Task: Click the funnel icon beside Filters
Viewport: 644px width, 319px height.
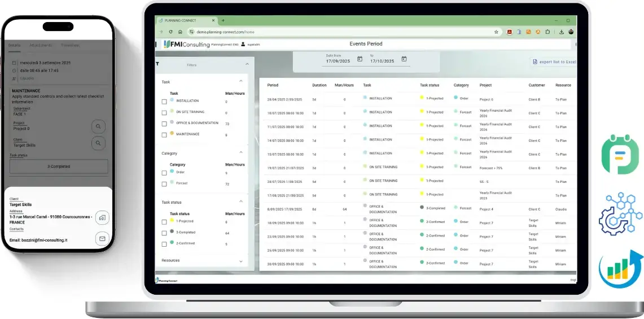Action: (157, 64)
